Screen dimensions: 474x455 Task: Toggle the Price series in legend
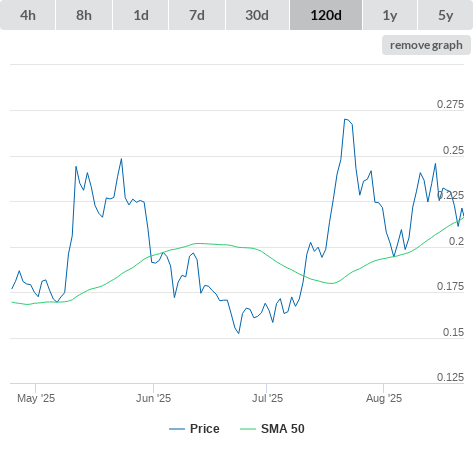click(x=205, y=429)
